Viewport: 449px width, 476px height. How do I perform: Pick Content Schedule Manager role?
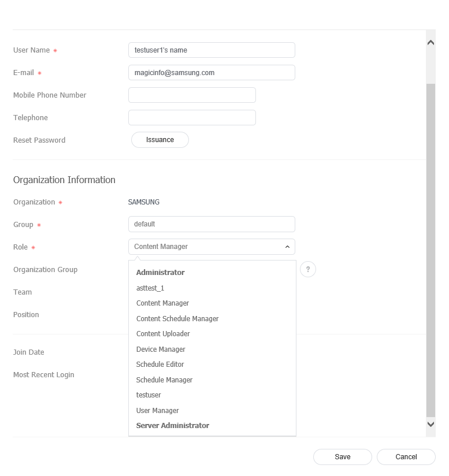pos(177,319)
